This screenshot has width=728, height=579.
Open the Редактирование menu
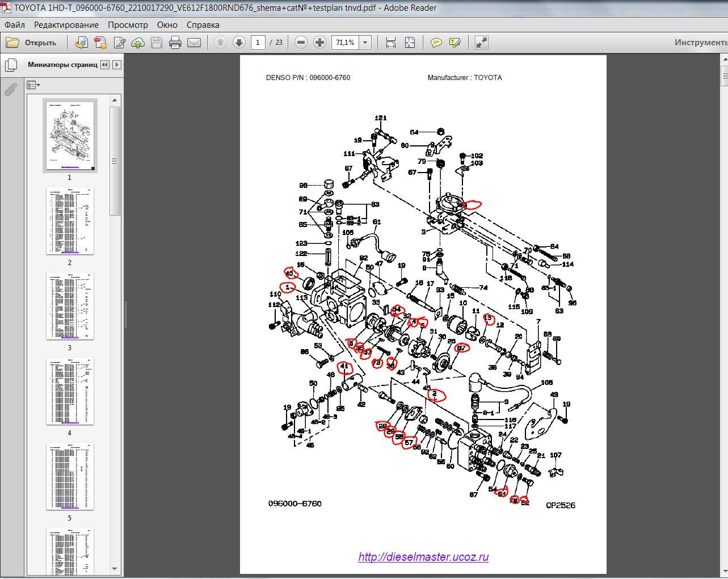coord(66,25)
